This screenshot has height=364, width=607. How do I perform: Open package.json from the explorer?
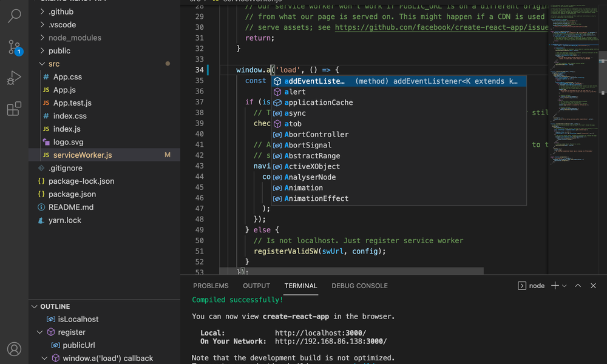pos(73,194)
